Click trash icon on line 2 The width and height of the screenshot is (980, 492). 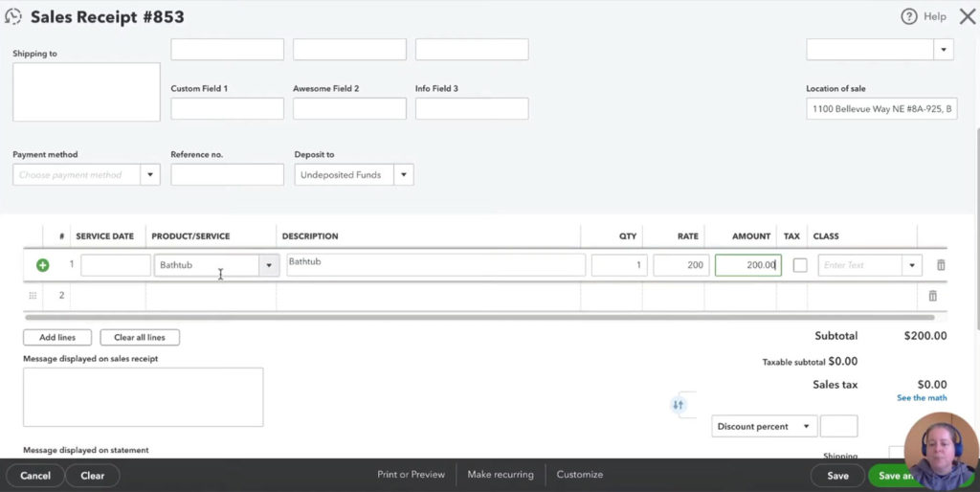point(933,296)
